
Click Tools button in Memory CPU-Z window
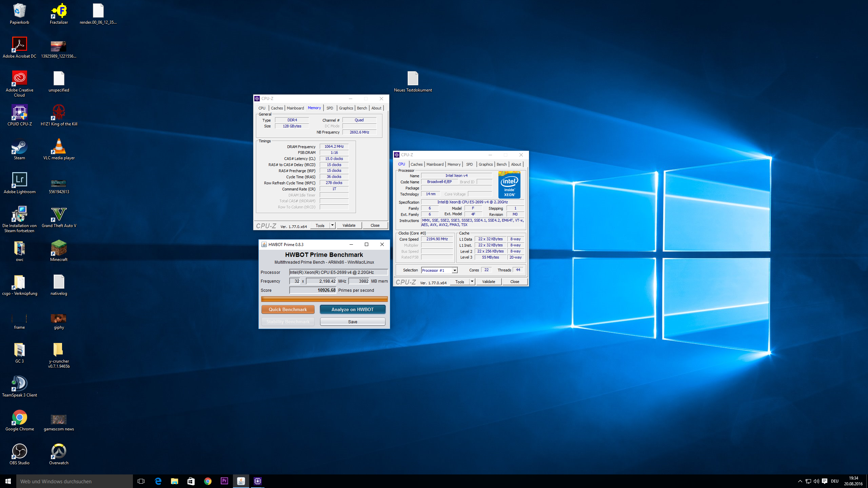tap(320, 225)
